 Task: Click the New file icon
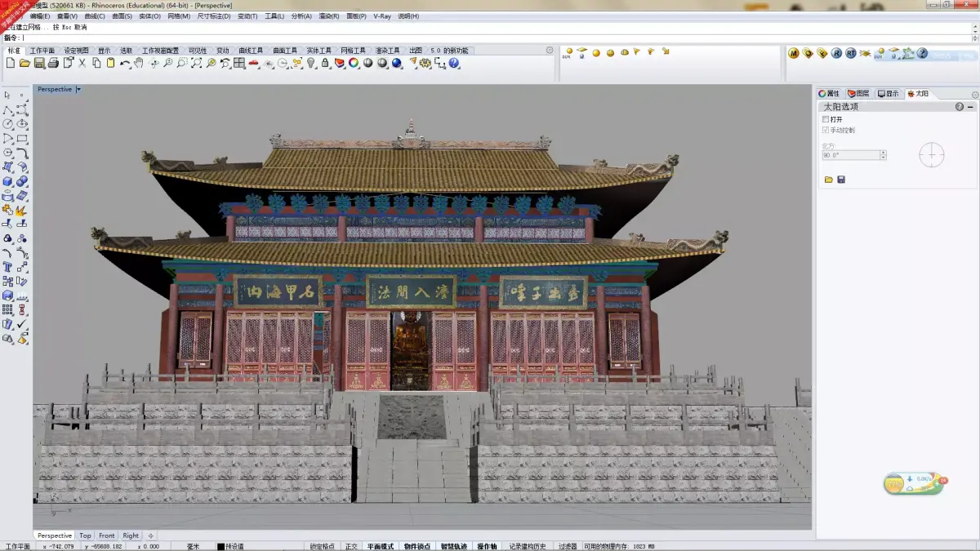(11, 63)
